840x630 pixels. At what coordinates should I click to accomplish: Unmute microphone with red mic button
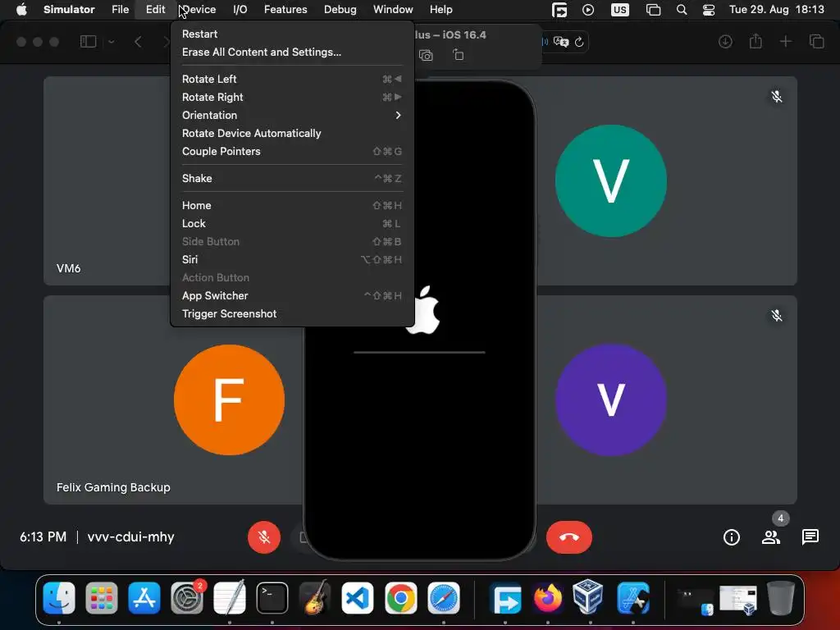tap(264, 536)
